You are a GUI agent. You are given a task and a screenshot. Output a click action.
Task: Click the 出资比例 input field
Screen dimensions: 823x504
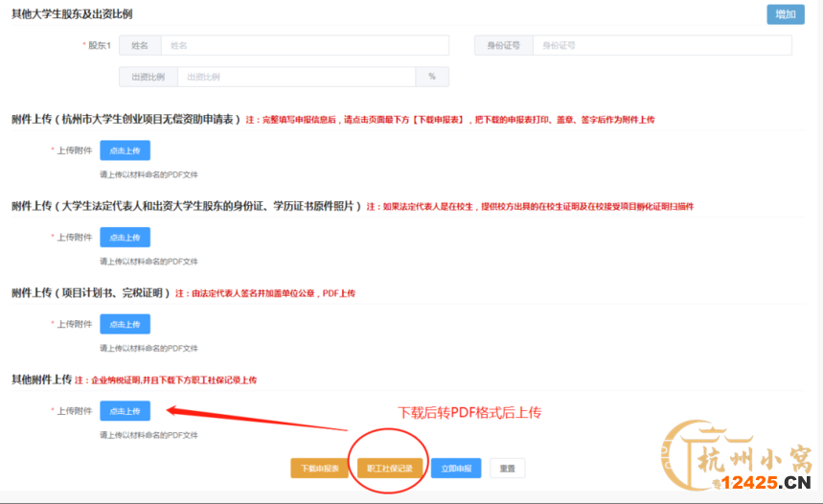point(297,77)
